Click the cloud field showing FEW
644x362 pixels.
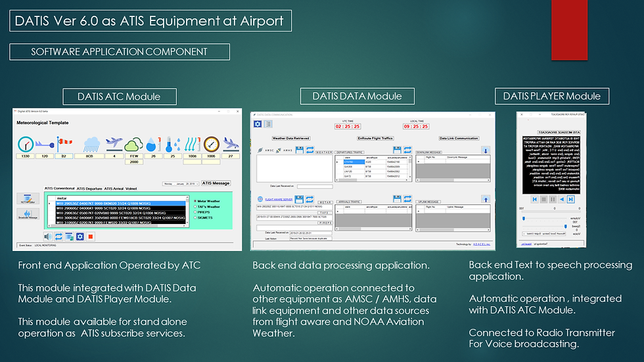tap(134, 156)
